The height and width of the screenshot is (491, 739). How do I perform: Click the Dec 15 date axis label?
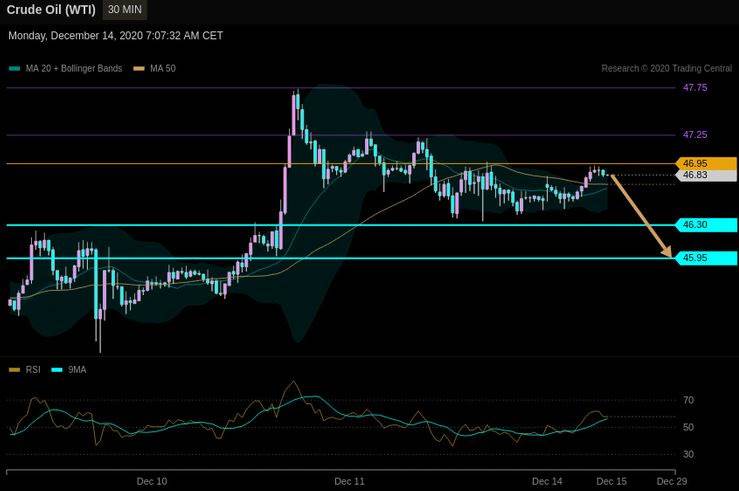(x=612, y=482)
